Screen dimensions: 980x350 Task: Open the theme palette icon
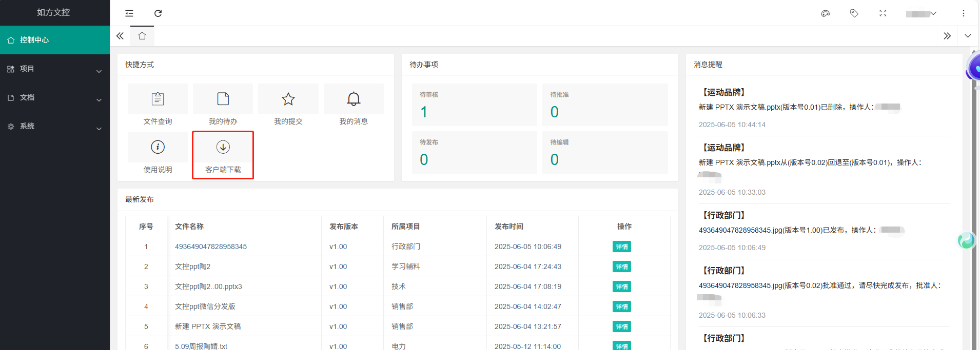pos(825,13)
